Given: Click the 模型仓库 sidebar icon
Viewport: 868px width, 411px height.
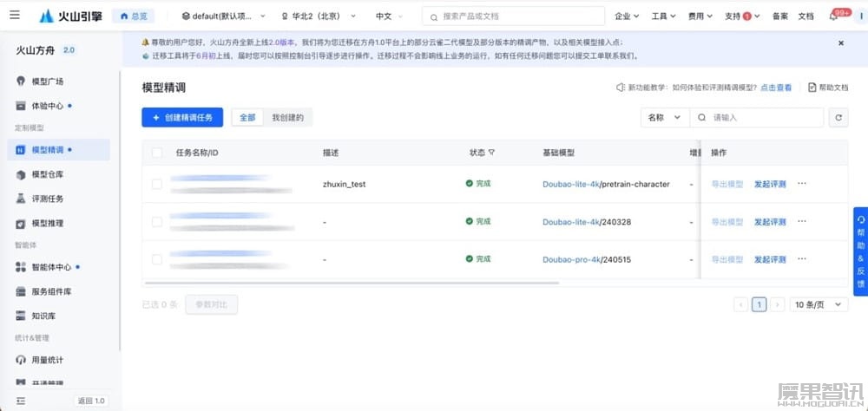Looking at the screenshot, I should 21,174.
